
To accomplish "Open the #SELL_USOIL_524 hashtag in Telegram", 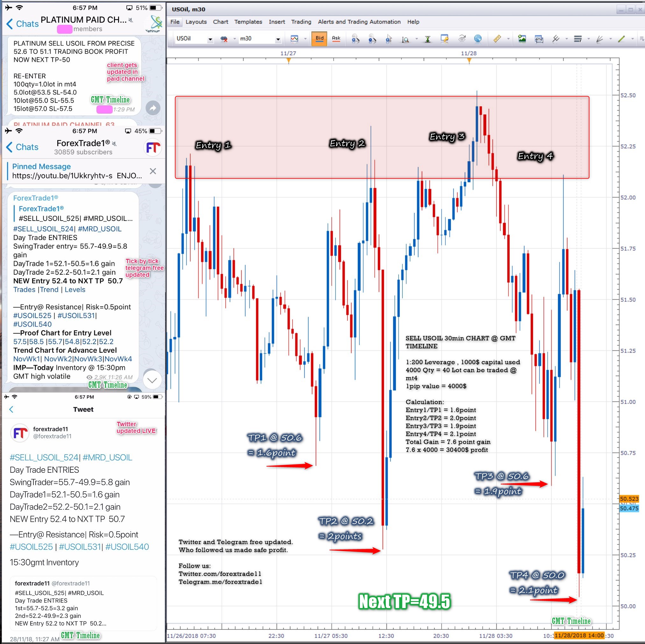I will pos(43,229).
